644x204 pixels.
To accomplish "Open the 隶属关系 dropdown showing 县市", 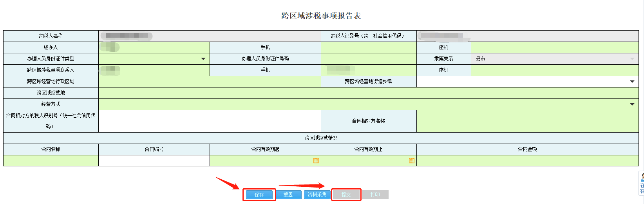I will coord(632,59).
